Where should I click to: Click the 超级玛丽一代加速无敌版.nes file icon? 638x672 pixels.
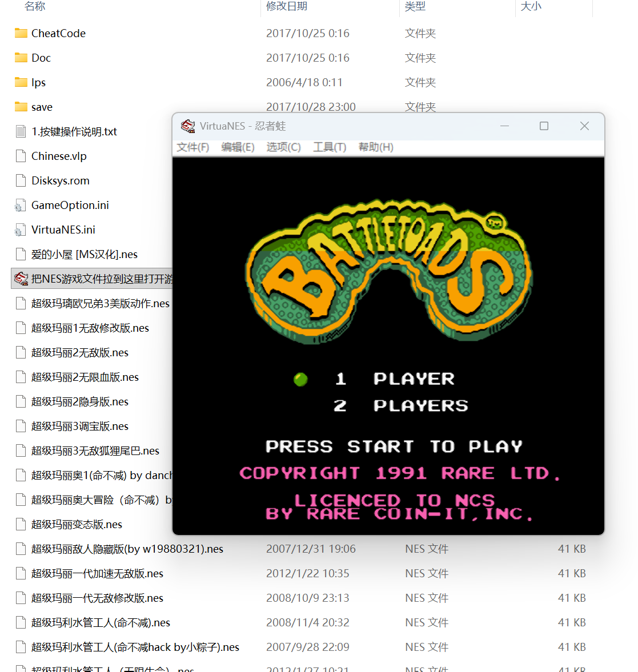click(x=21, y=573)
